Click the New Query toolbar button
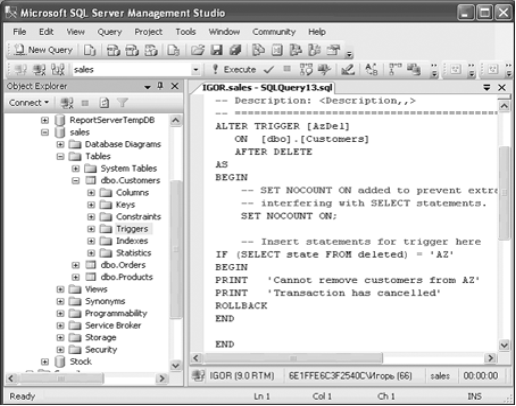 click(44, 50)
